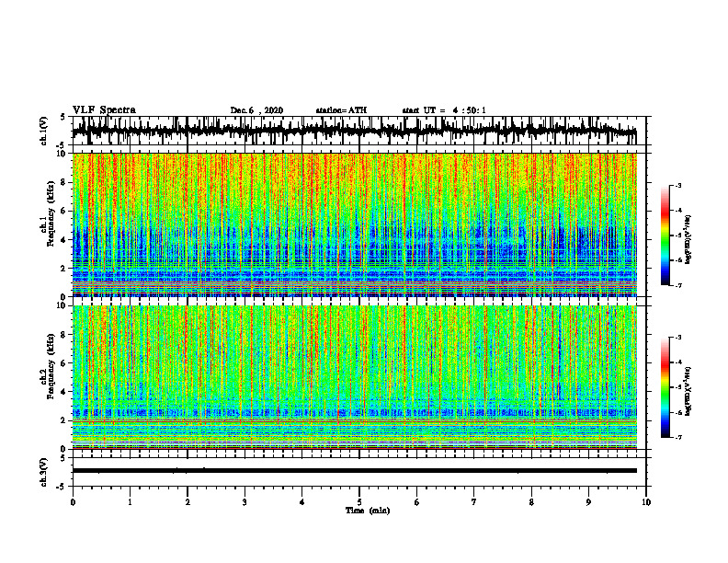728x563 pixels.
Task: Click the "station= ATH" header label
Action: [x=341, y=110]
